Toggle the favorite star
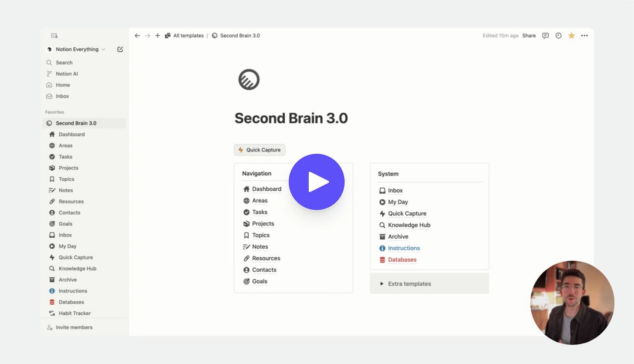Screen dimensions: 634x364 pyautogui.click(x=572, y=36)
